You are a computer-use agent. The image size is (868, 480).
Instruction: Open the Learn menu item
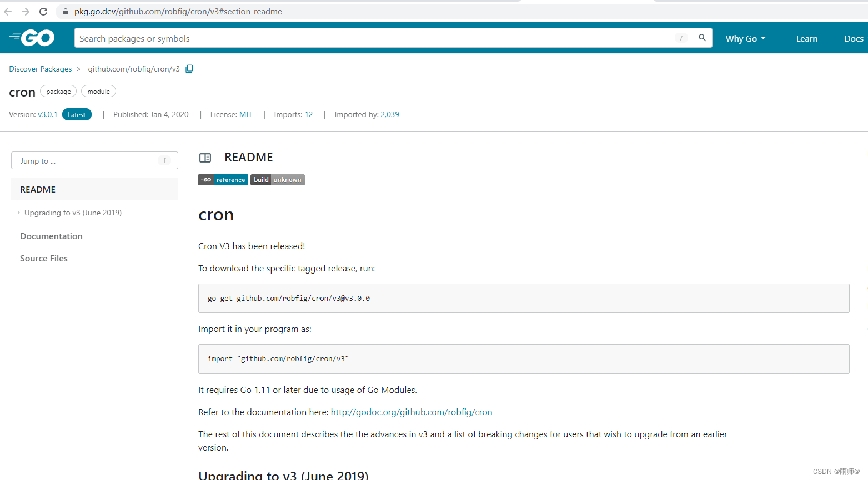coord(807,38)
